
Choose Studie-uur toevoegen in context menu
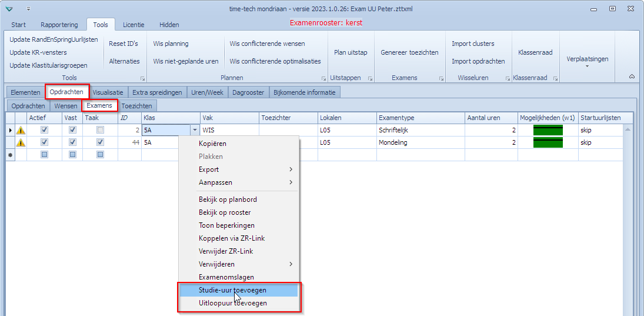tap(239, 290)
